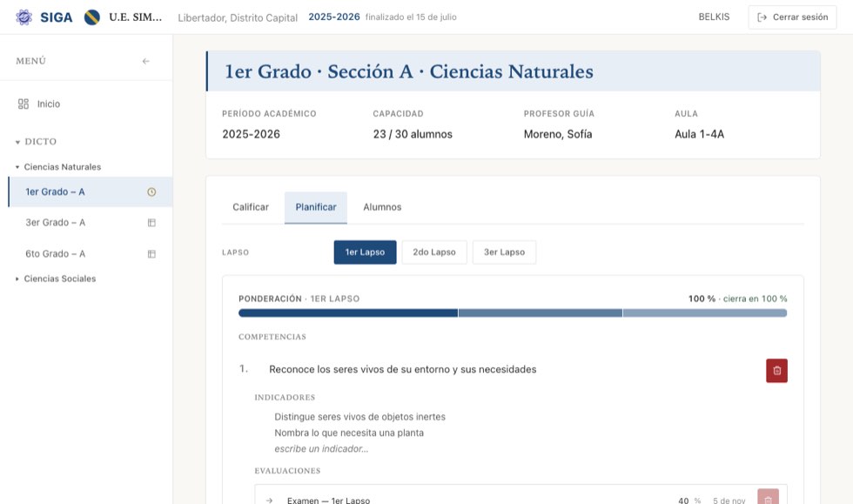Click the school emblem beside U.E. SIM...
Viewport: 853px width, 504px height.
pos(92,17)
